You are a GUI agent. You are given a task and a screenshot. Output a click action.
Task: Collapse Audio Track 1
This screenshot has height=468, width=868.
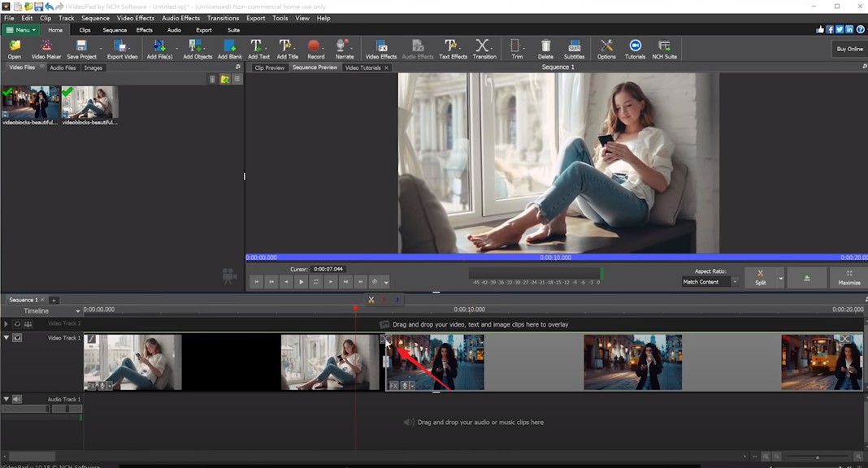tap(6, 399)
